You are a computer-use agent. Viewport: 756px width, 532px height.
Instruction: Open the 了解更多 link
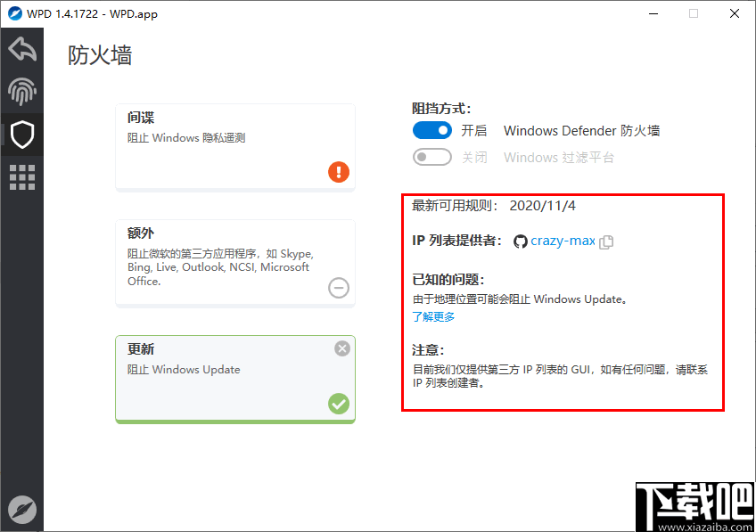point(433,316)
